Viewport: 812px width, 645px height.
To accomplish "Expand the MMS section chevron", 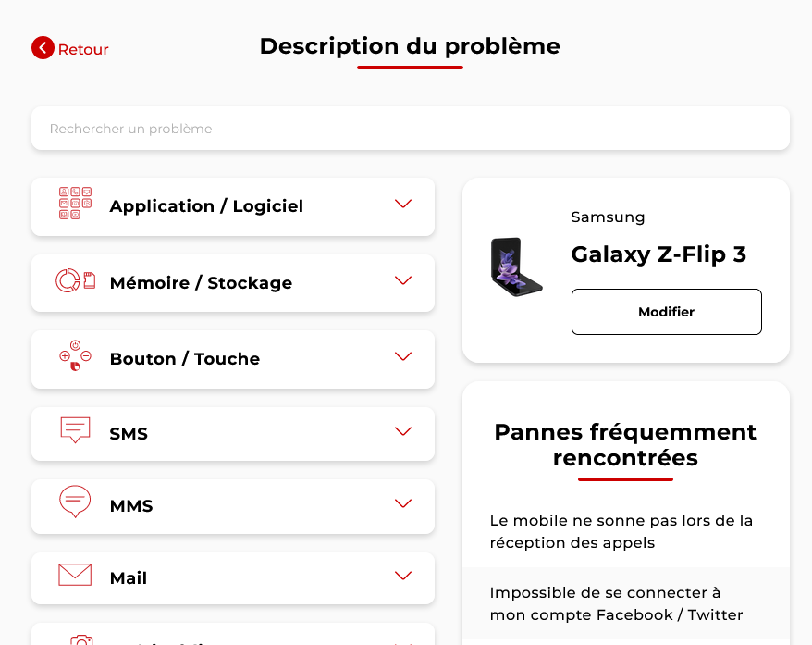I will click(x=402, y=503).
